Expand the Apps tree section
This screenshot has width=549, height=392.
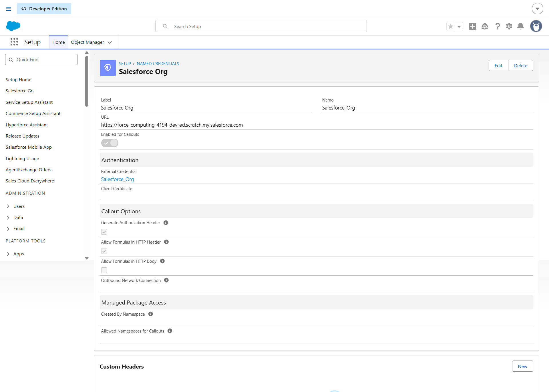(8, 254)
